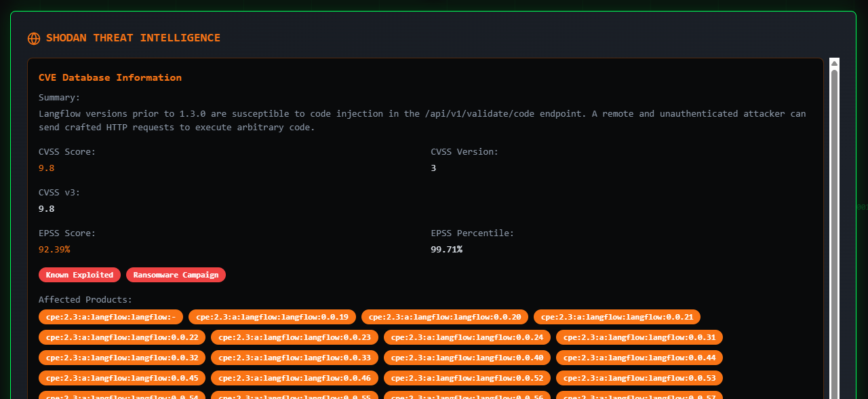
Task: Select the langflow:0.0.24 product tag
Action: 467,337
